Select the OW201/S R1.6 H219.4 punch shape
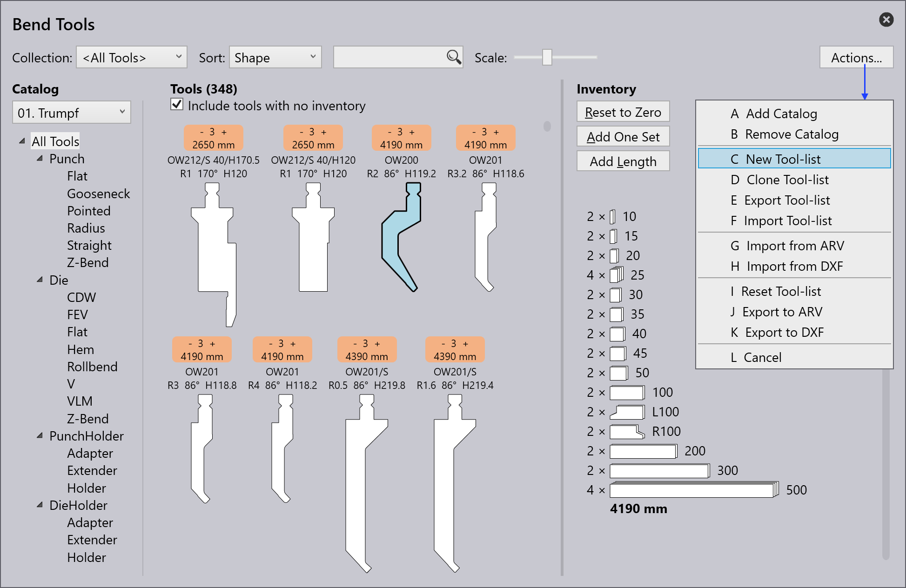Image resolution: width=906 pixels, height=588 pixels. coord(455,483)
